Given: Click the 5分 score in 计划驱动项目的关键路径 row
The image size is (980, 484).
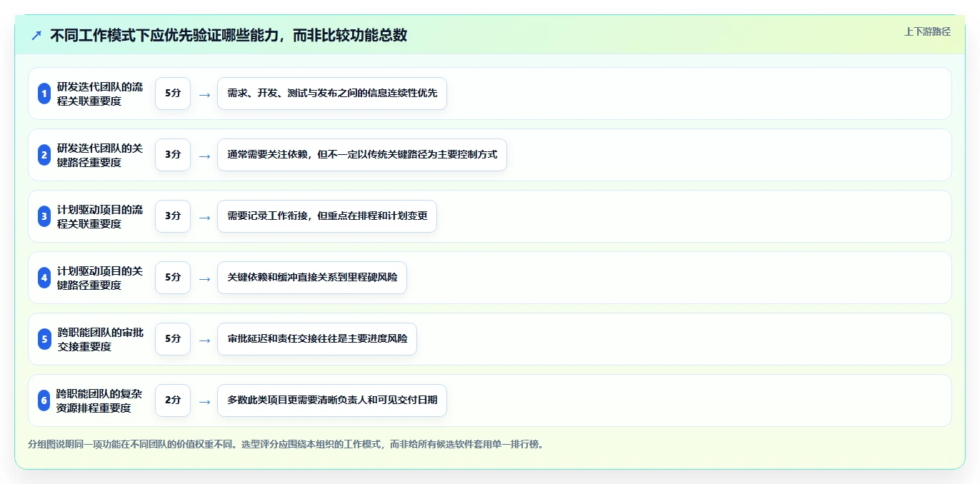Looking at the screenshot, I should pos(173,278).
